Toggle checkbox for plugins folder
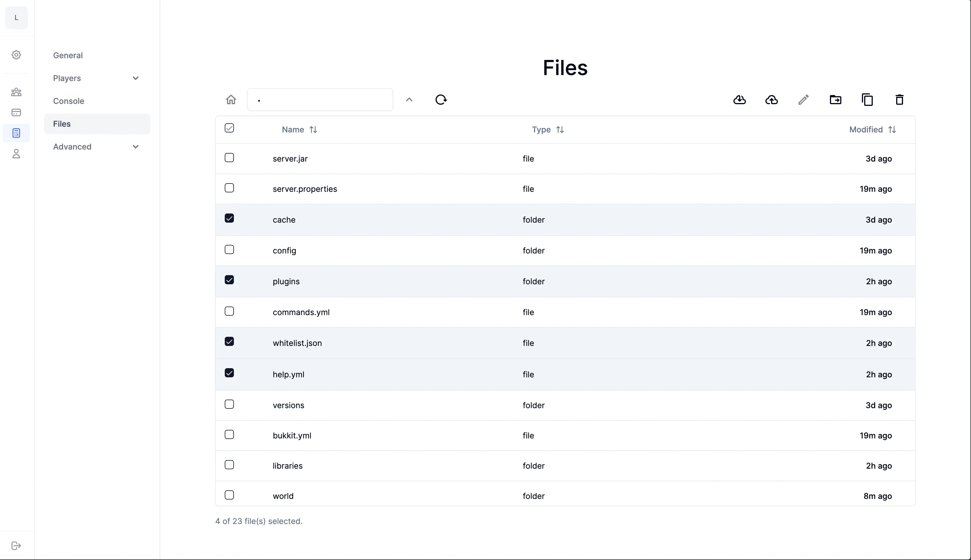This screenshot has width=971, height=560. 229,280
